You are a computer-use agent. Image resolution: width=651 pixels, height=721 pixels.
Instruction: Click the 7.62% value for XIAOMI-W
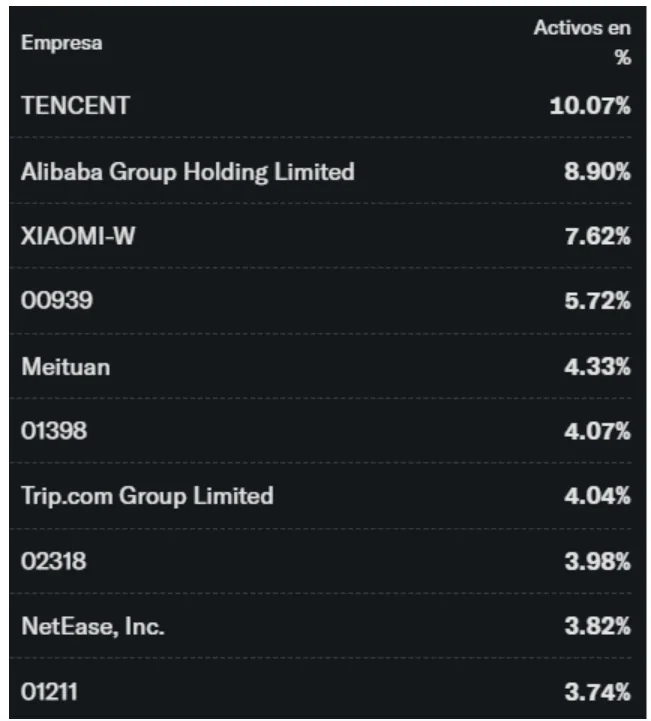[x=597, y=236]
